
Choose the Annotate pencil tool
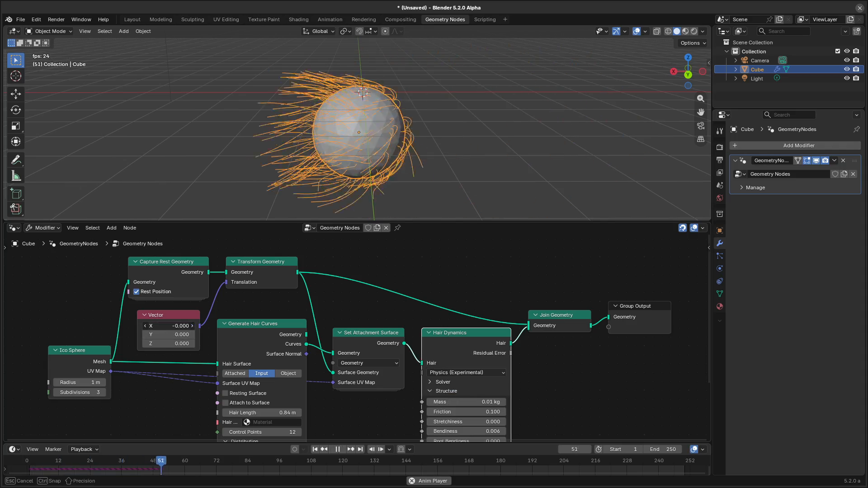point(16,160)
